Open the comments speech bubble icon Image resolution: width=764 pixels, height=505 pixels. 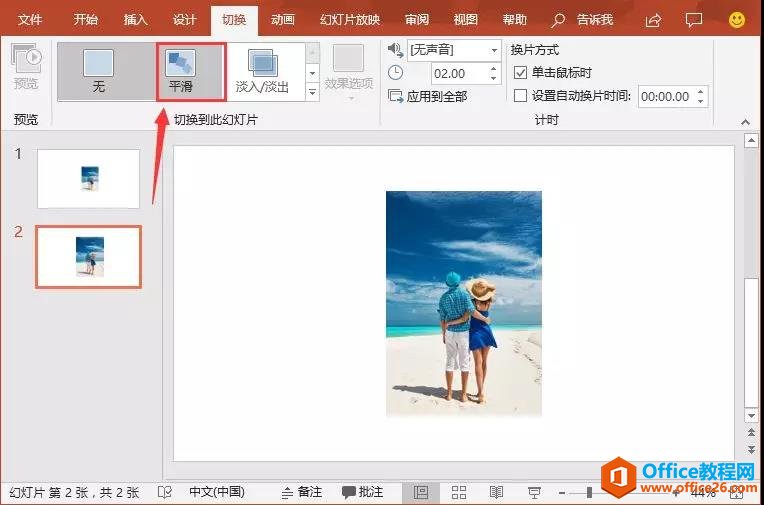point(694,19)
